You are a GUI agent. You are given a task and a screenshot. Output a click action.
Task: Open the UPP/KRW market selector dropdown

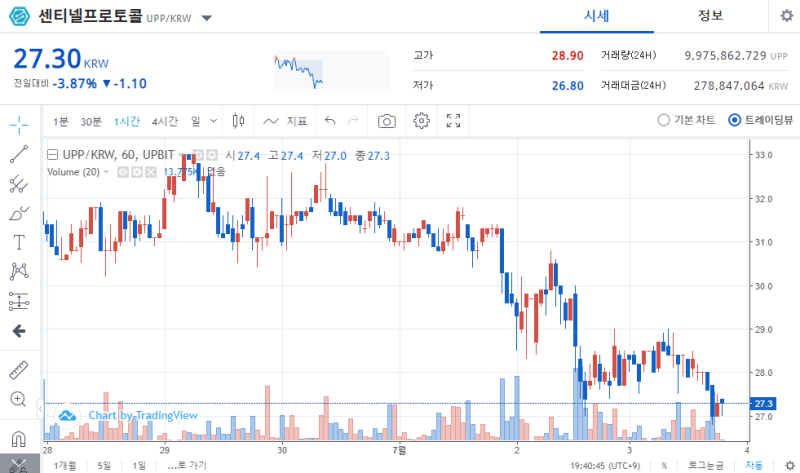click(207, 18)
